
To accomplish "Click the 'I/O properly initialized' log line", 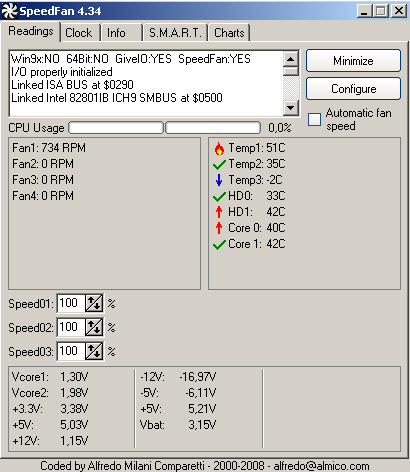I will coord(62,72).
